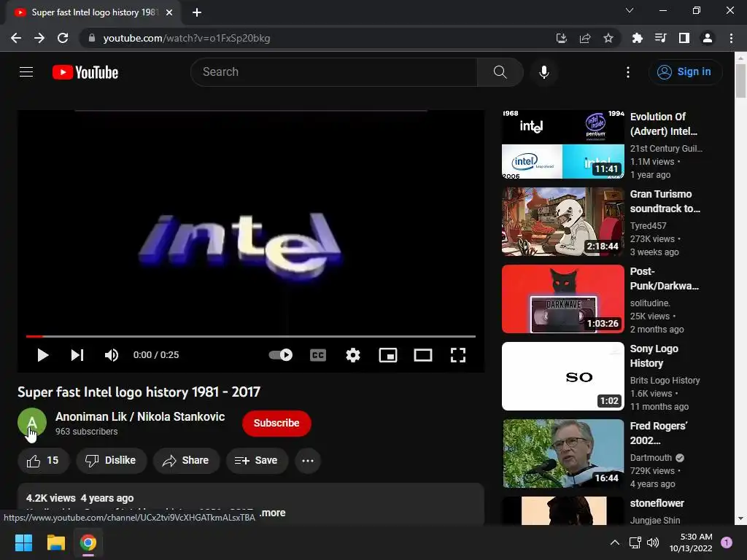Share this page icon

585,38
